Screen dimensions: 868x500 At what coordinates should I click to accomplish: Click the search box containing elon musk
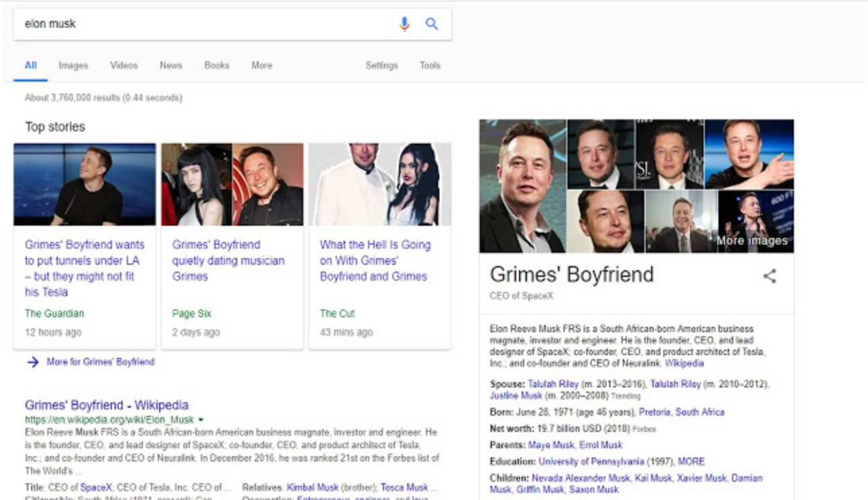click(232, 24)
